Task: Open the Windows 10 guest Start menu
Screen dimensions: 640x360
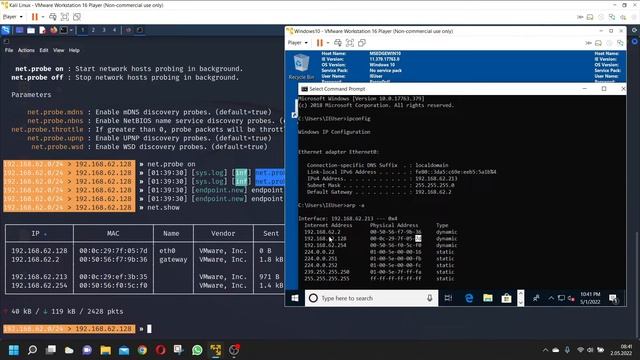Action: pyautogui.click(x=295, y=298)
